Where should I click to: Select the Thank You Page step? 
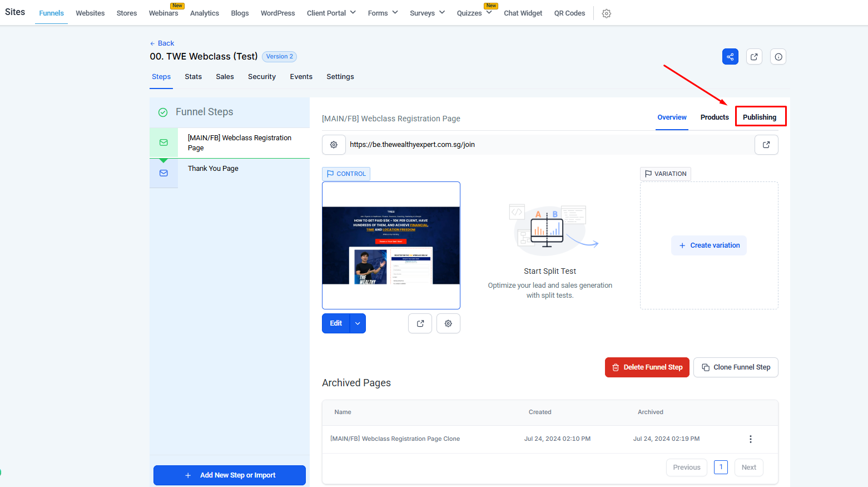[x=213, y=169]
